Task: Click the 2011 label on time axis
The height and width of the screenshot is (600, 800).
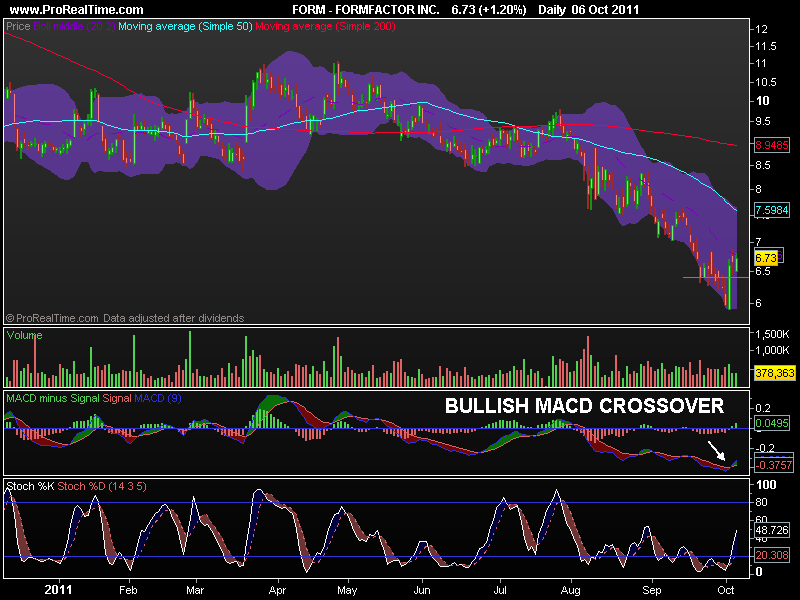Action: (59, 590)
